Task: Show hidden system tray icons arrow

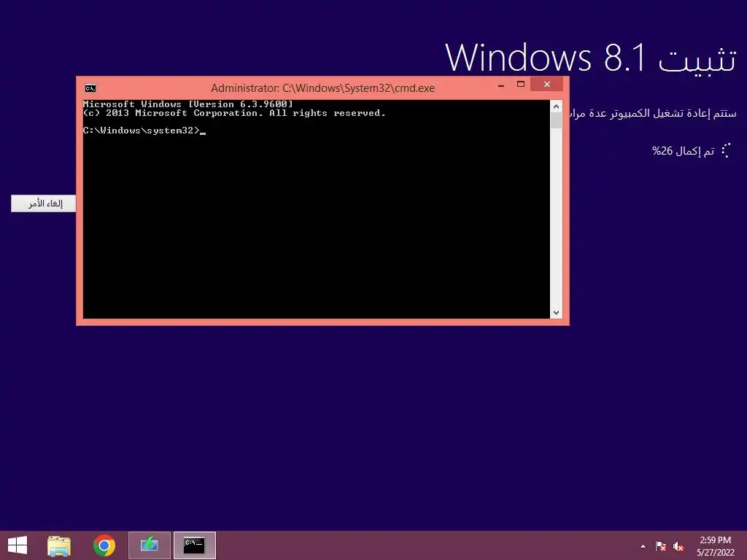Action: (643, 546)
